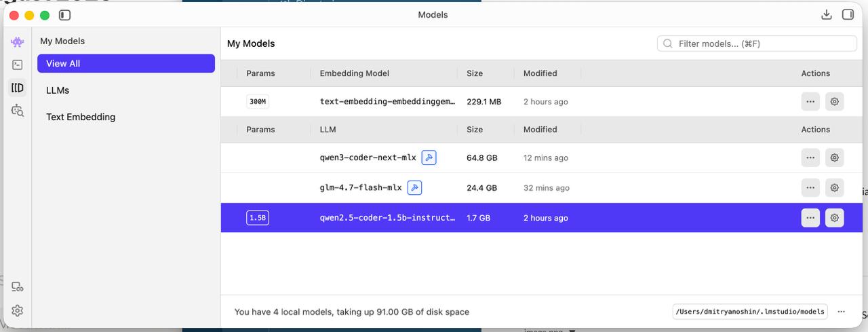Open settings gear for text-embedding-embeddinggemma row
868x332 pixels.
click(x=835, y=102)
